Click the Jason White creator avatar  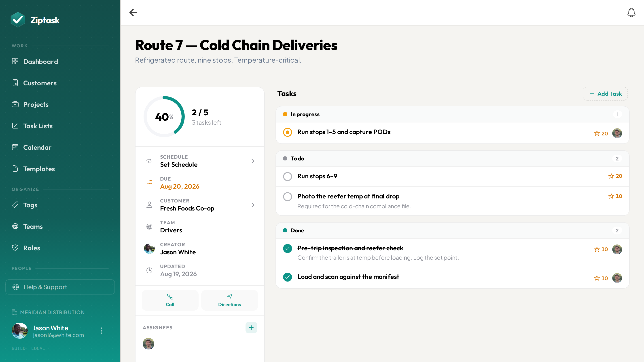coord(149,248)
